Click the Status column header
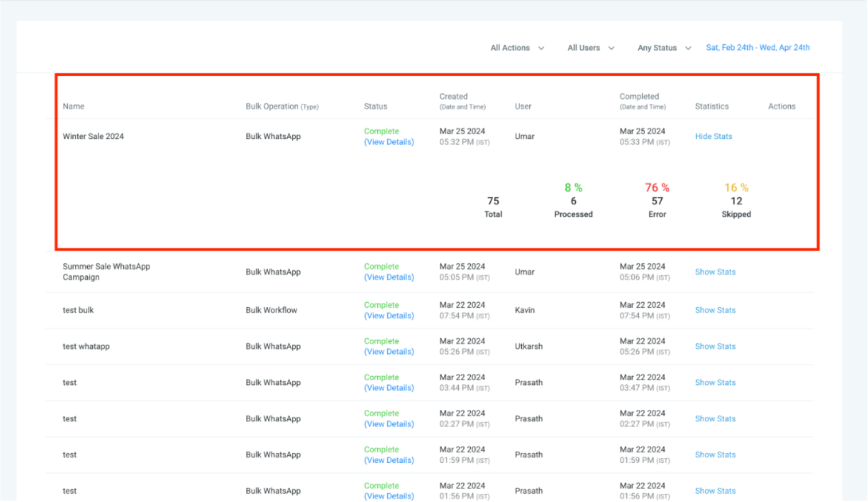Image resolution: width=868 pixels, height=502 pixels. click(375, 107)
